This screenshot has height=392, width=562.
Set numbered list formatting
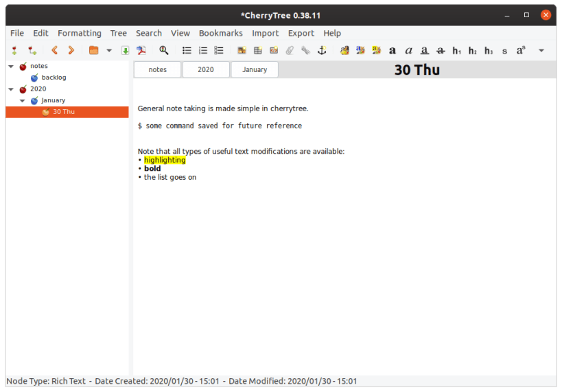coord(203,51)
